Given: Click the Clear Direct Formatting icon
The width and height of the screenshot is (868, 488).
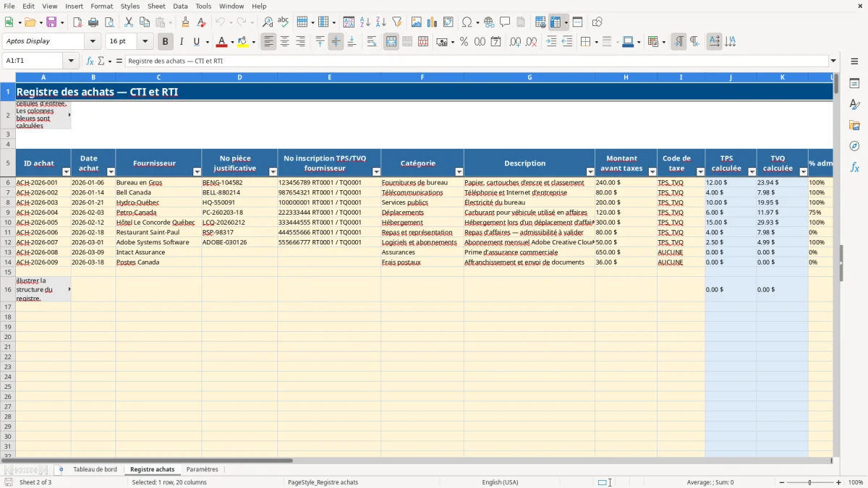Looking at the screenshot, I should click(202, 22).
